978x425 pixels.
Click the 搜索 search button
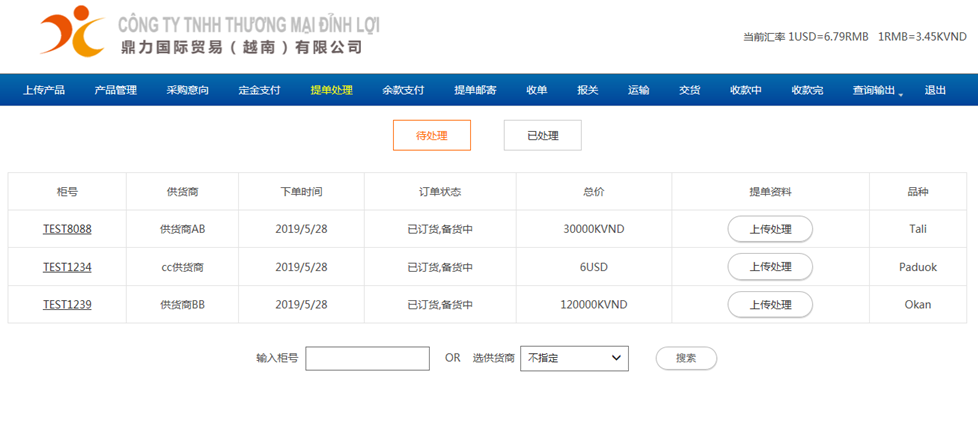(686, 358)
